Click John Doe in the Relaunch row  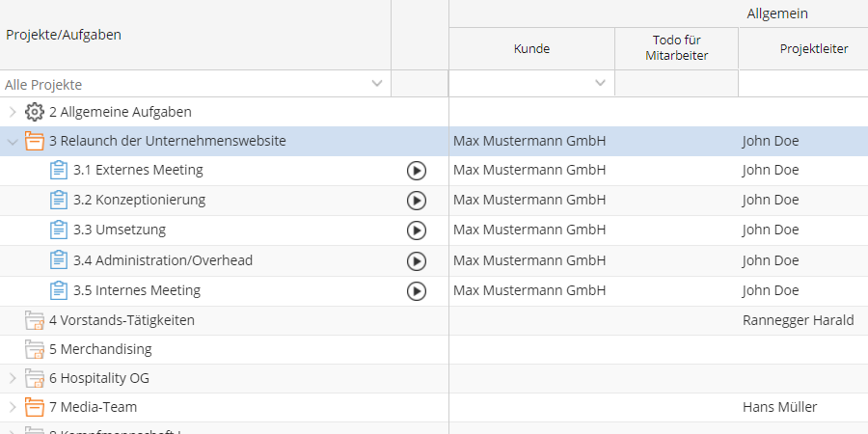click(x=771, y=141)
